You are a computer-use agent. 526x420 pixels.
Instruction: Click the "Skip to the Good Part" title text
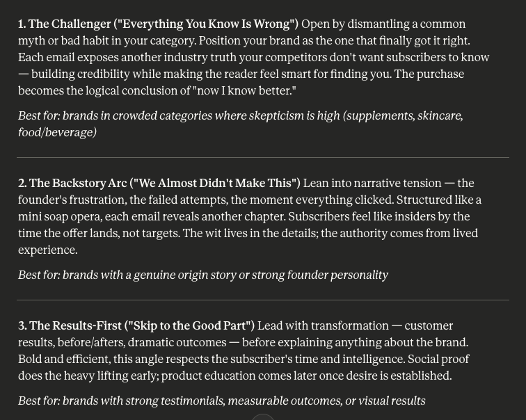click(189, 326)
